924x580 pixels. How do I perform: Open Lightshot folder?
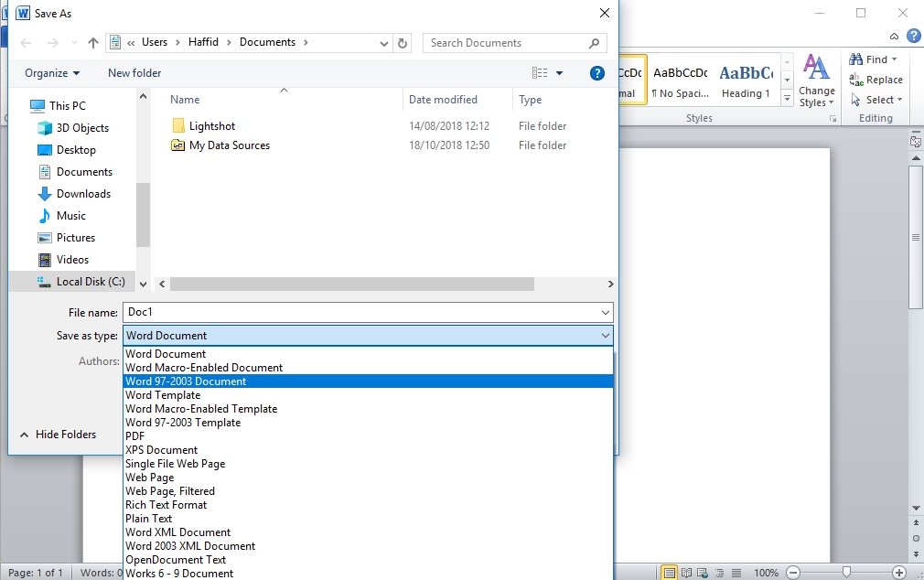coord(212,126)
